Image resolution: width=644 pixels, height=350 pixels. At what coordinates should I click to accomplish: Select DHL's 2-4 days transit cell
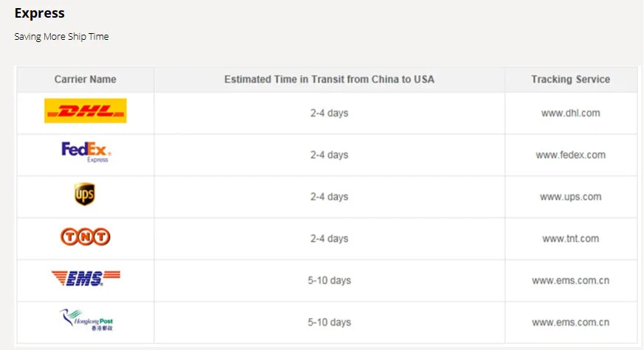(x=329, y=113)
